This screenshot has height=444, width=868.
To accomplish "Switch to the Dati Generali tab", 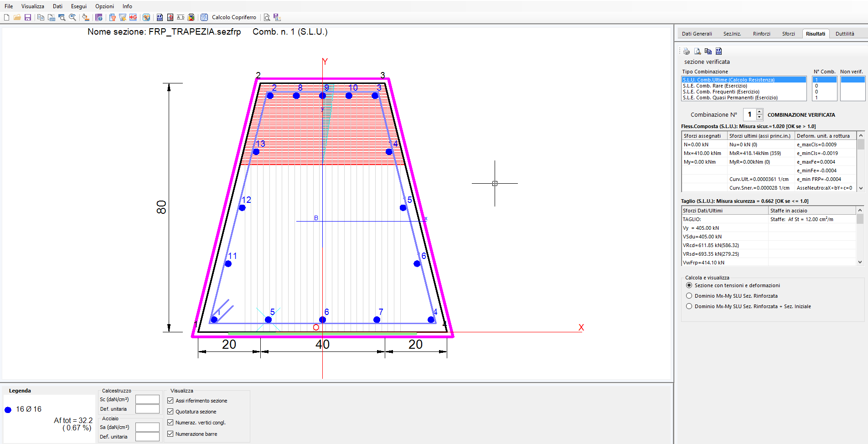I will (697, 34).
